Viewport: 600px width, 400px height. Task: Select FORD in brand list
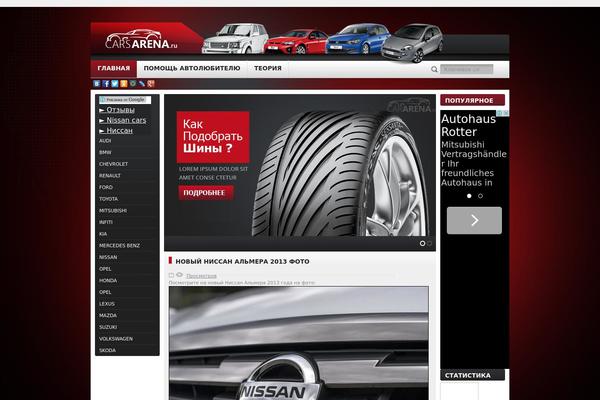click(106, 188)
